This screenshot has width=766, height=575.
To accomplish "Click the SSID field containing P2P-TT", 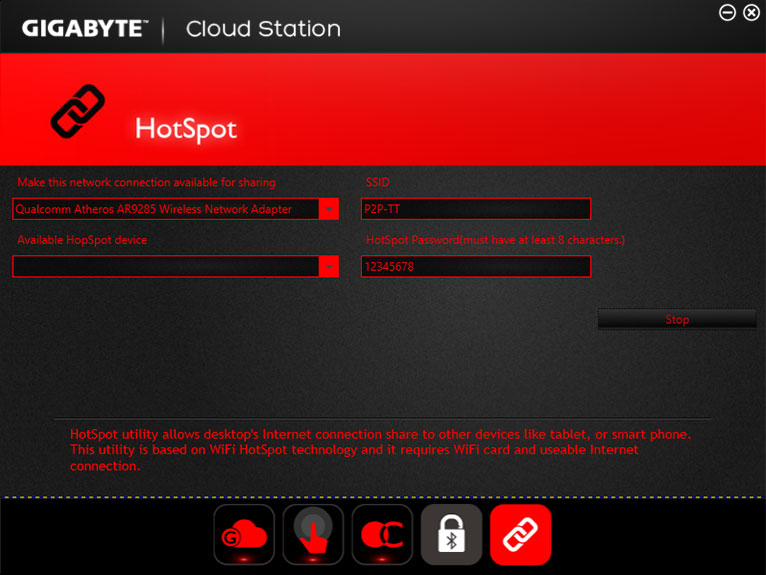I will (x=476, y=209).
